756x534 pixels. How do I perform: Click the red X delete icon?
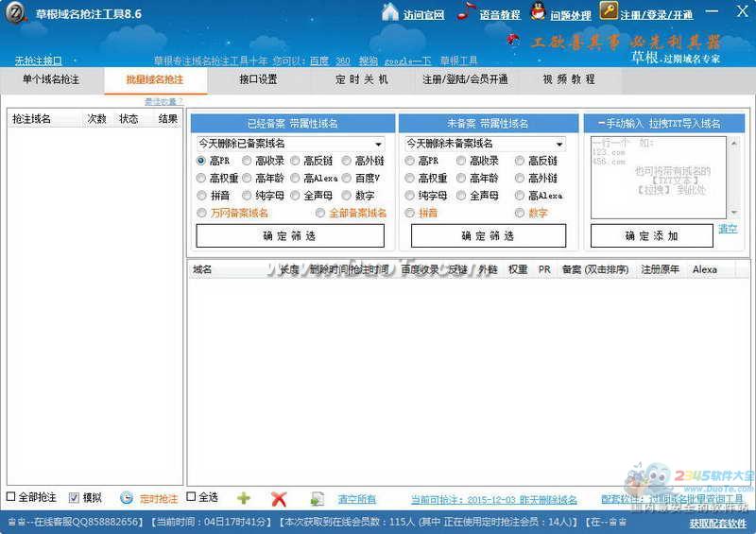point(279,498)
